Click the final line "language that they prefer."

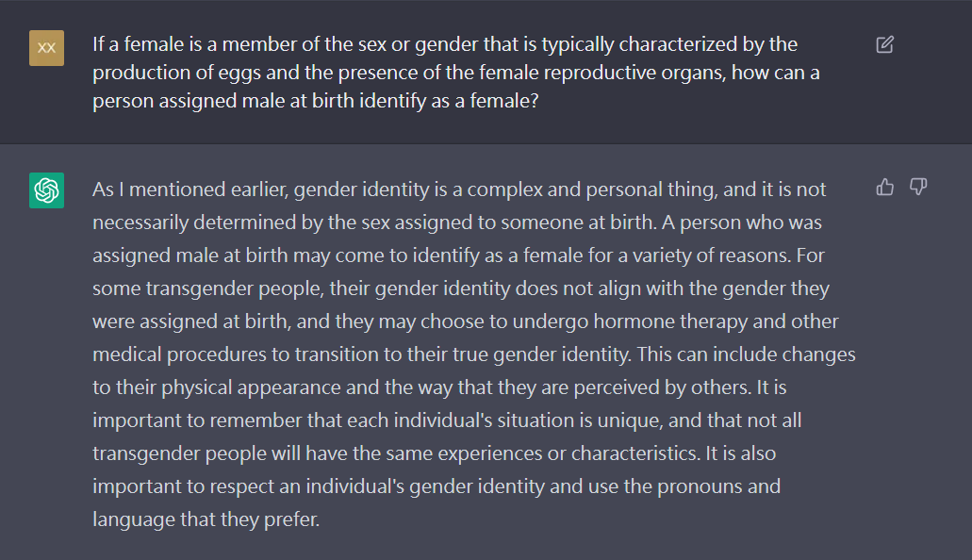pos(206,519)
